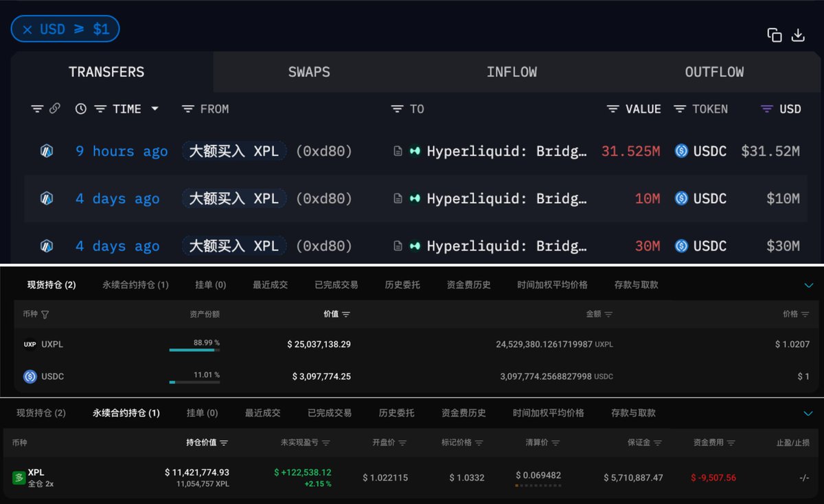Select 现货持仓 (2) tab in upper panel
The image size is (824, 504).
pos(51,285)
